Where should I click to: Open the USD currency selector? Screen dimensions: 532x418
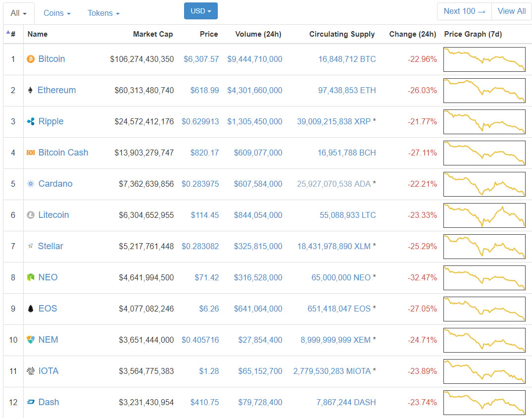pos(200,10)
